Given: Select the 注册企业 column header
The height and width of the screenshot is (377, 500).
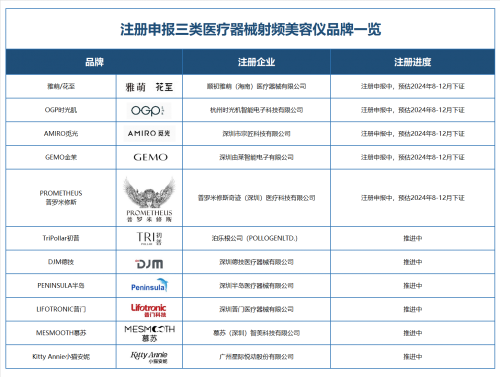Looking at the screenshot, I should point(256,62).
